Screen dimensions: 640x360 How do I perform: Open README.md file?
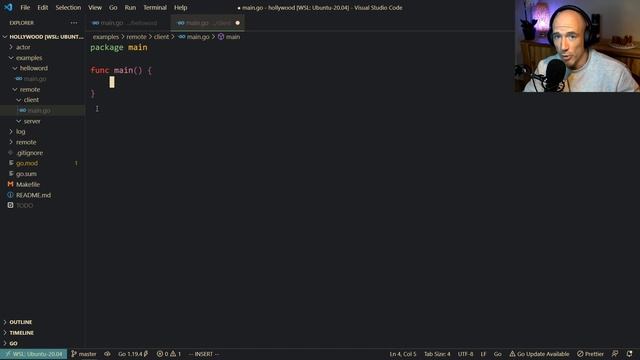pos(43,195)
